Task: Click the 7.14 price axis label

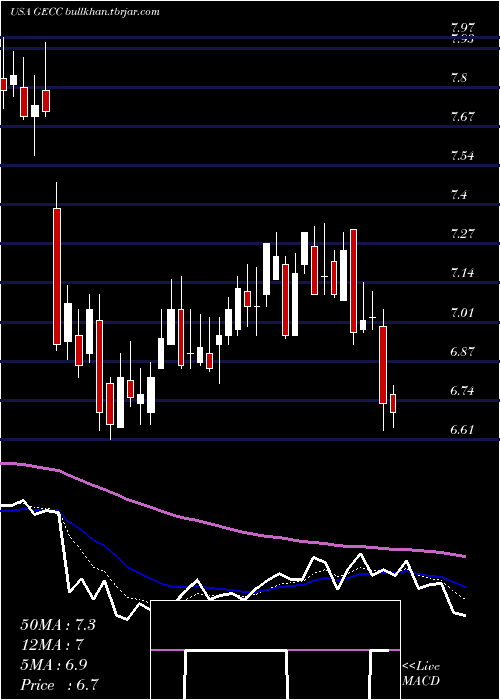Action: pyautogui.click(x=463, y=273)
